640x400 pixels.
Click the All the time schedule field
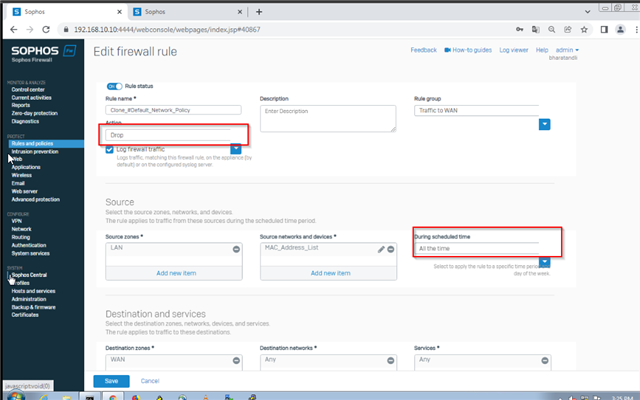click(476, 248)
